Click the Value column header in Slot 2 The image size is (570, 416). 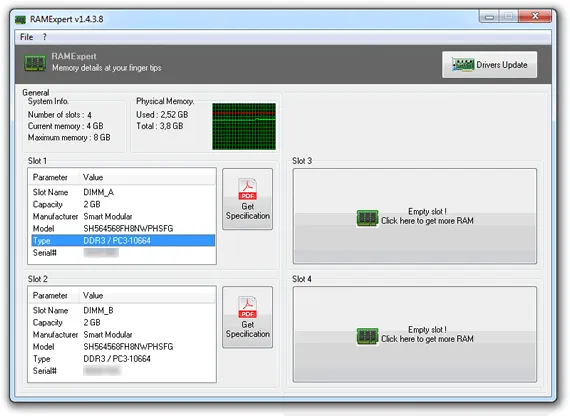pyautogui.click(x=147, y=296)
